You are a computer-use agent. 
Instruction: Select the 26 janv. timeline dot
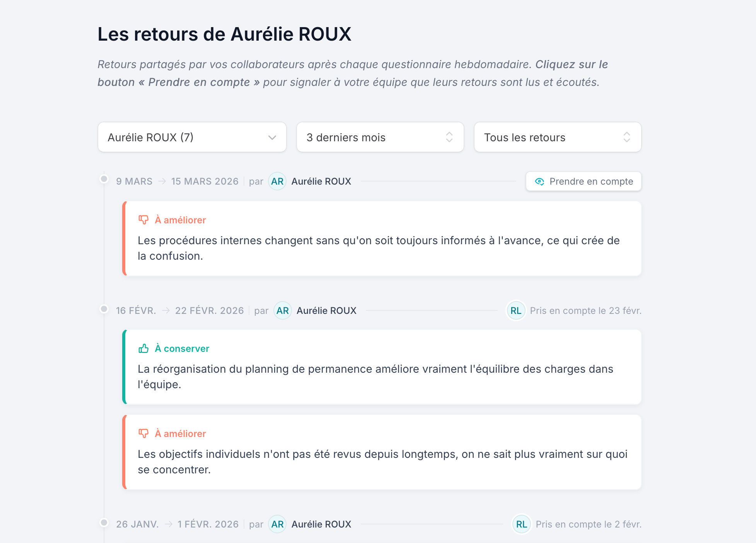click(104, 522)
